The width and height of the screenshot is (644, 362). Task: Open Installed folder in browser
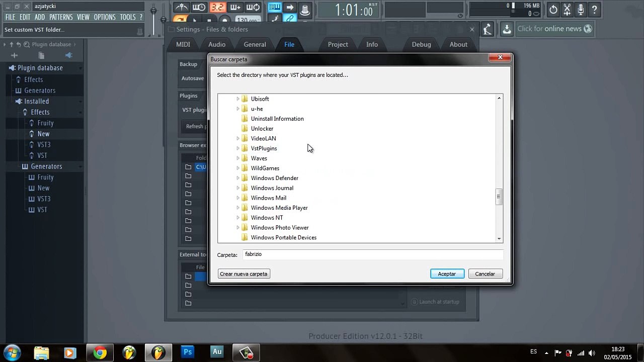click(x=36, y=101)
